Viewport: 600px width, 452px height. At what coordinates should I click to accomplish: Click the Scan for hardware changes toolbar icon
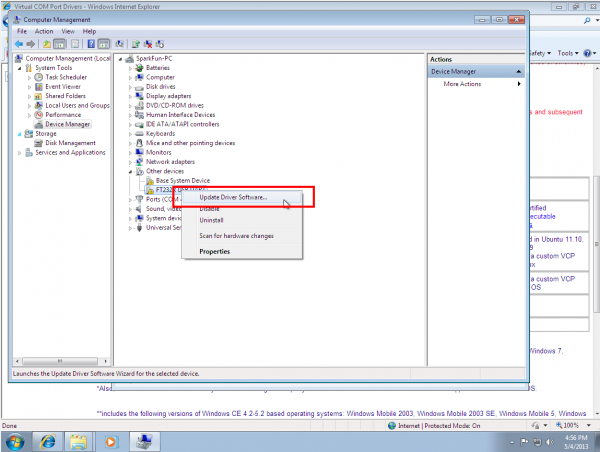click(119, 44)
